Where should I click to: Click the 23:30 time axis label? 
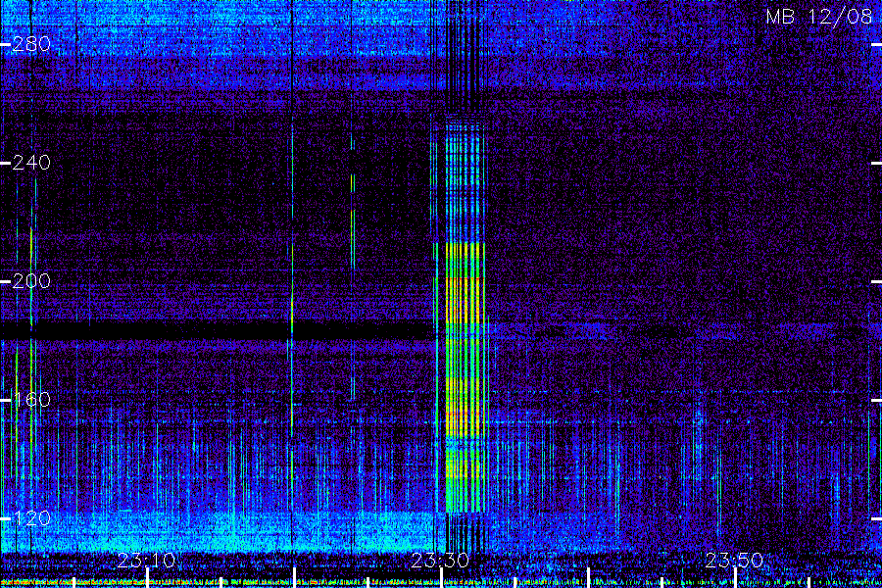440,561
